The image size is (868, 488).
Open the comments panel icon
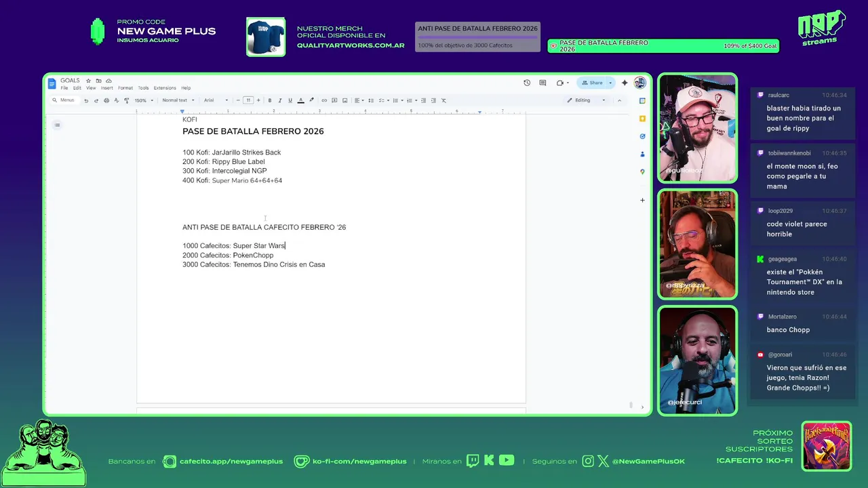542,83
